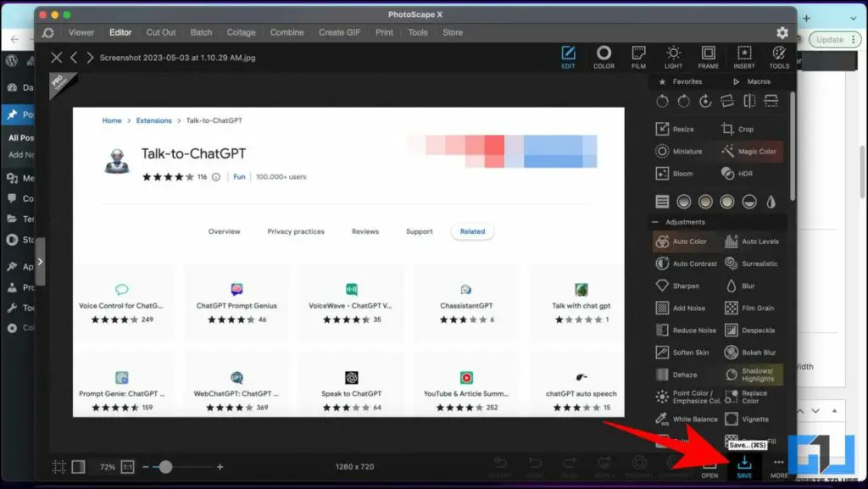This screenshot has width=868, height=489.
Task: Select the Sharpen adjustment
Action: coord(677,286)
